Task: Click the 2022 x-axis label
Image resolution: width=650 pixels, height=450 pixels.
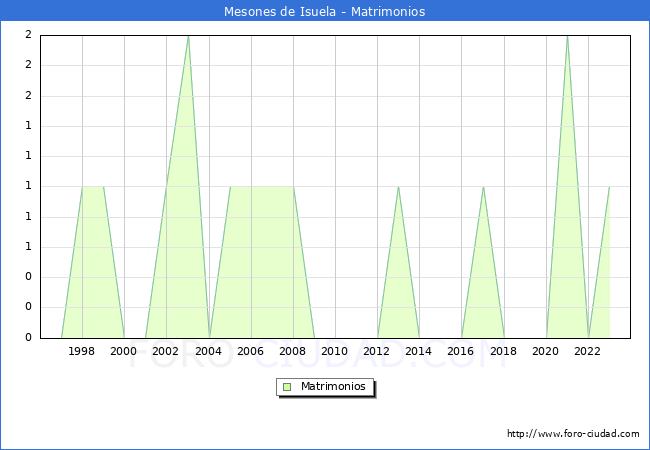Action: [x=587, y=351]
